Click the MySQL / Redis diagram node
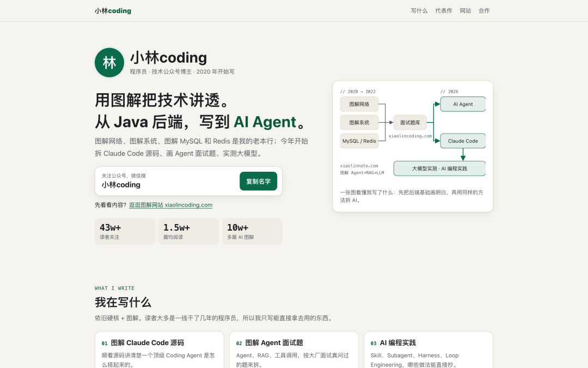Image resolution: width=588 pixels, height=368 pixels. click(x=359, y=141)
